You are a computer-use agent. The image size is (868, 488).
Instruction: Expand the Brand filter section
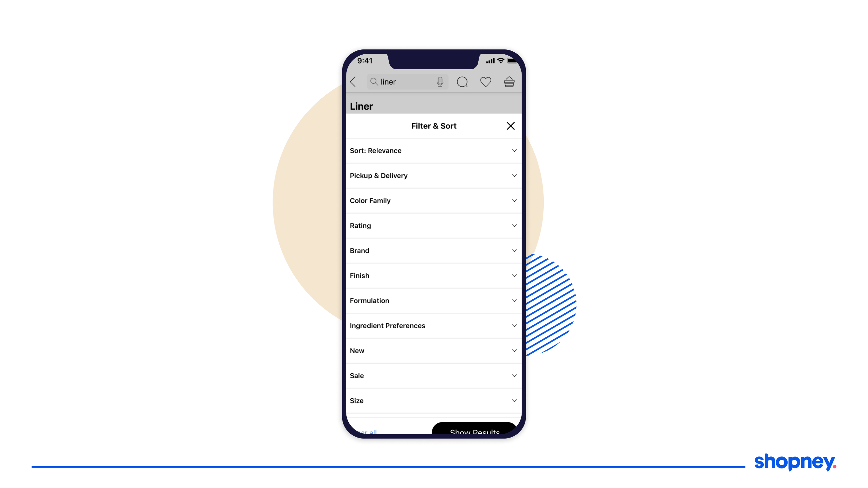pyautogui.click(x=433, y=250)
